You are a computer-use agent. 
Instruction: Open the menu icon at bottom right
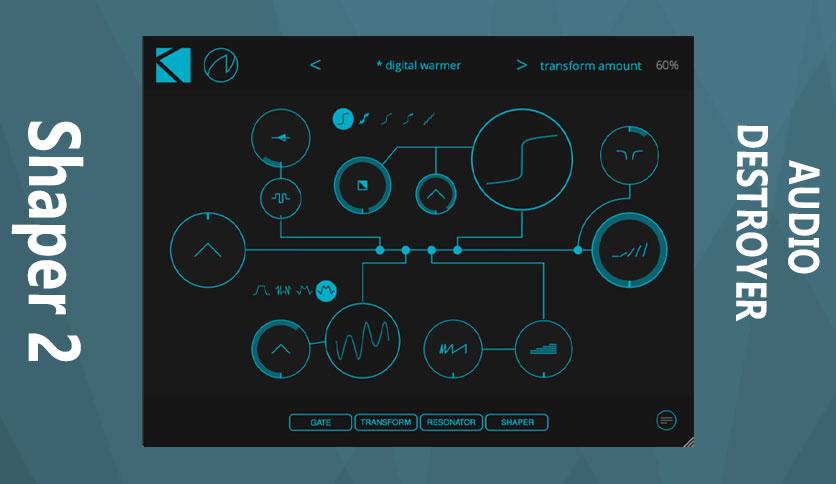click(666, 420)
